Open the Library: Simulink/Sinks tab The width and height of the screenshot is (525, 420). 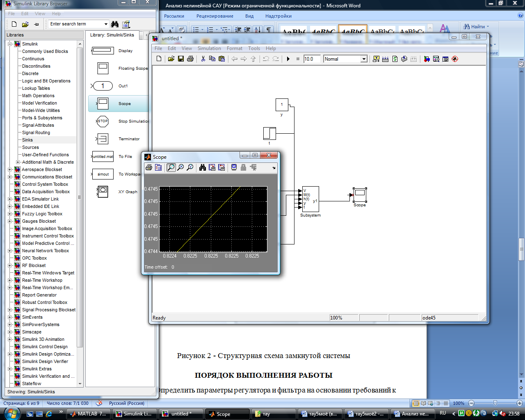[112, 35]
